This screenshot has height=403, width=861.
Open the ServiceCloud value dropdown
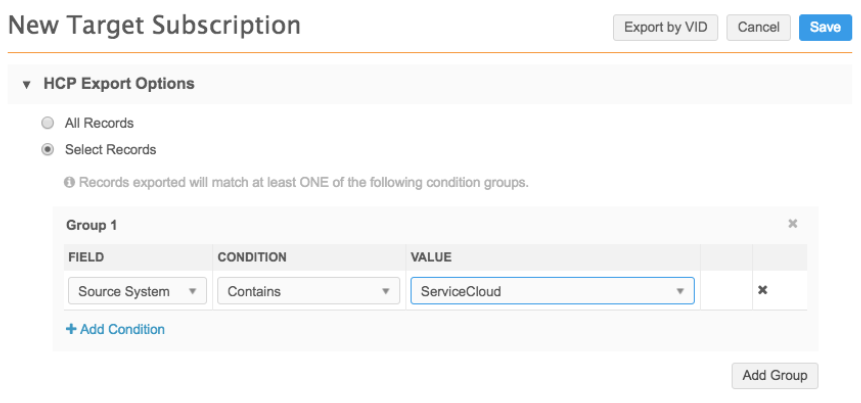point(552,291)
